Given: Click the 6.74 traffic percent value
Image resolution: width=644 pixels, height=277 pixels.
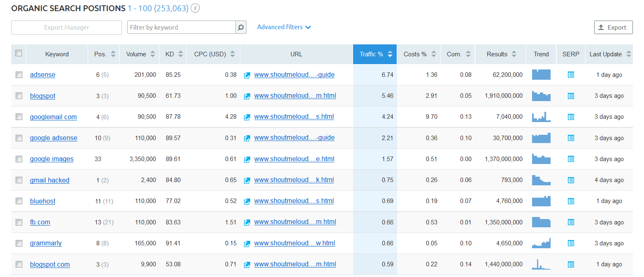Looking at the screenshot, I should (x=388, y=75).
